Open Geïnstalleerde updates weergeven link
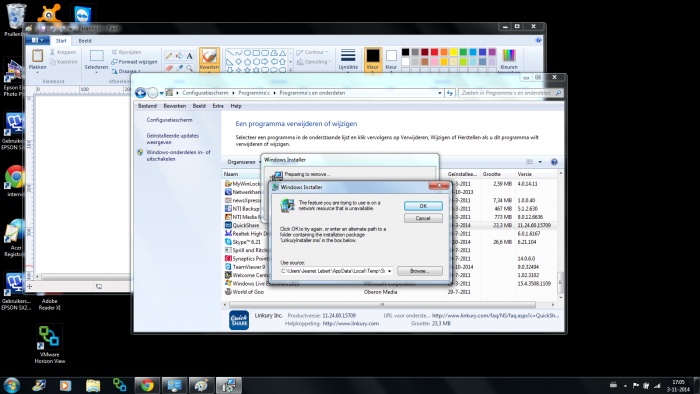 tap(172, 139)
